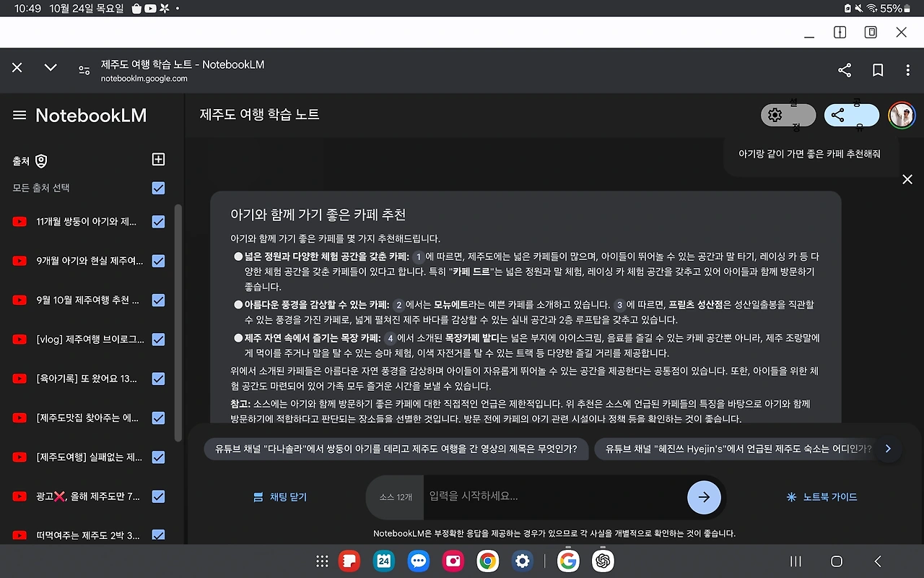Click YouTube icon for [제주도맛집 source
Image resolution: width=924 pixels, height=578 pixels.
19,418
